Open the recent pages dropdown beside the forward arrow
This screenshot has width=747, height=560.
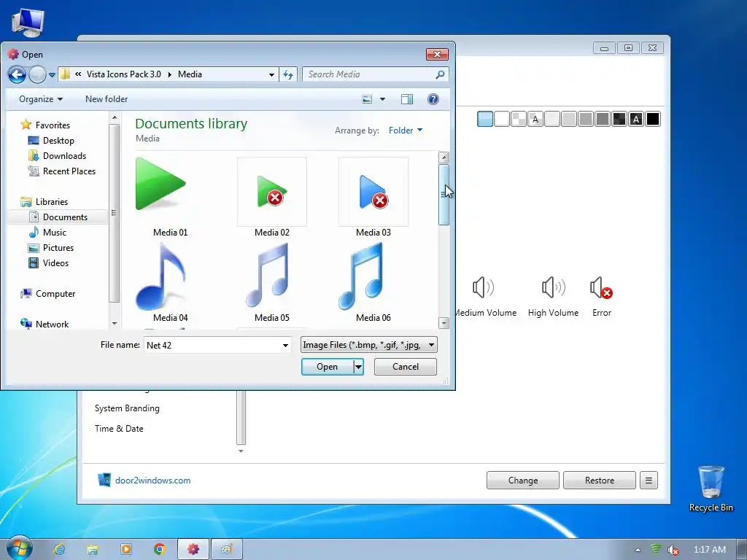click(x=52, y=75)
